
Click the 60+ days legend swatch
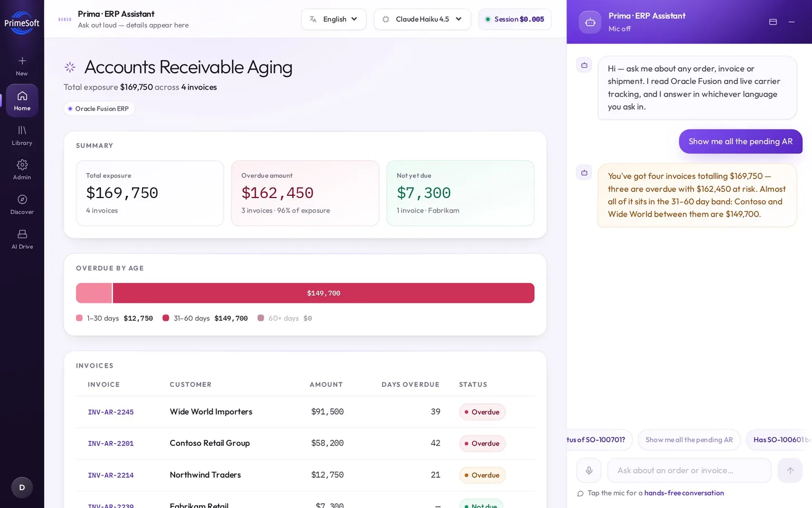click(261, 318)
